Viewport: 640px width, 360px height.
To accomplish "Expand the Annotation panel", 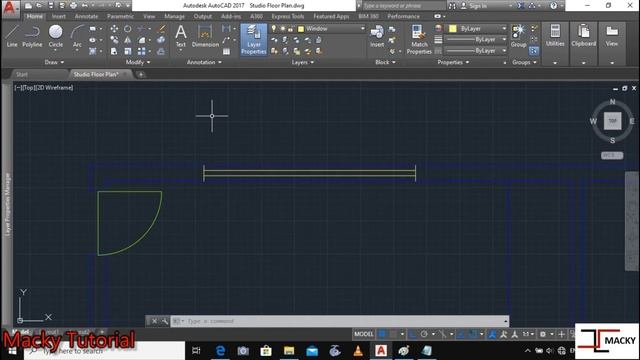I will coord(204,62).
